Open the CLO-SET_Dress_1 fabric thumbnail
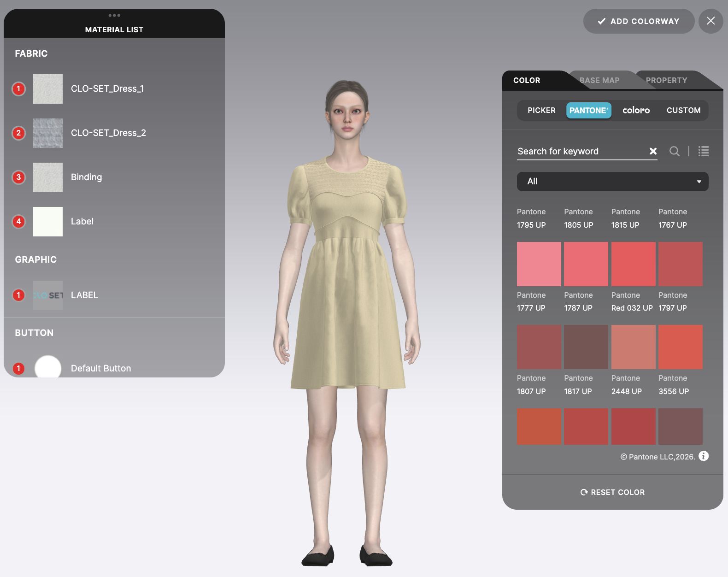Image resolution: width=728 pixels, height=577 pixels. [x=48, y=89]
